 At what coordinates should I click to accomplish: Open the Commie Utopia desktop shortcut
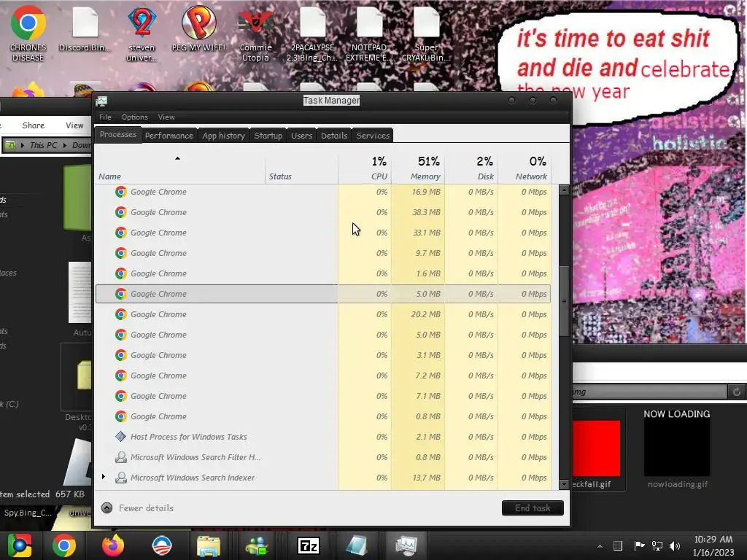tap(255, 34)
